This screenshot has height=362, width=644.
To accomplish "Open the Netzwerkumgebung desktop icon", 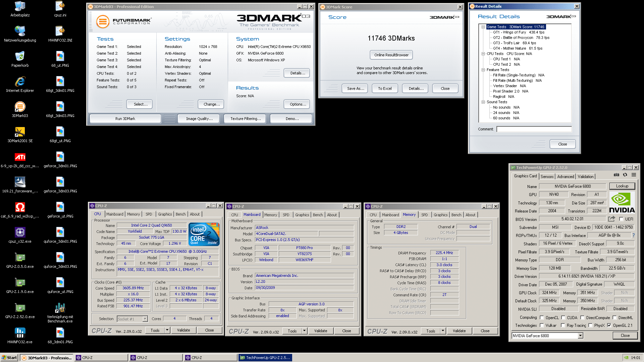I will pyautogui.click(x=20, y=34).
